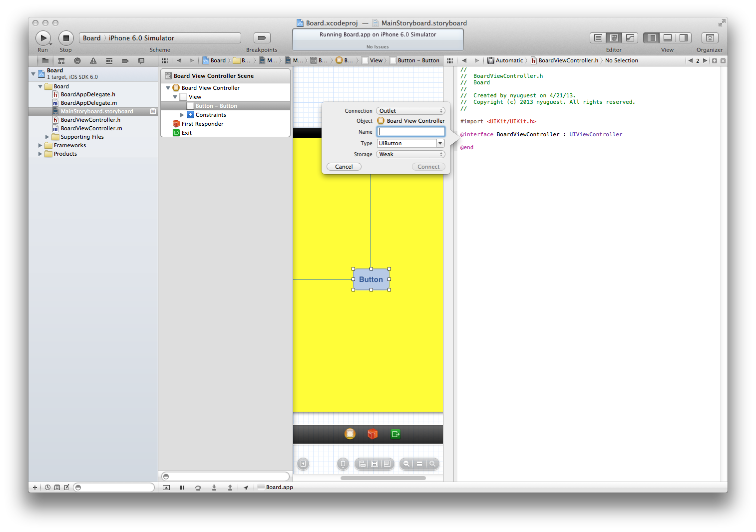Stop the running Board app
The image size is (756, 532).
point(66,38)
